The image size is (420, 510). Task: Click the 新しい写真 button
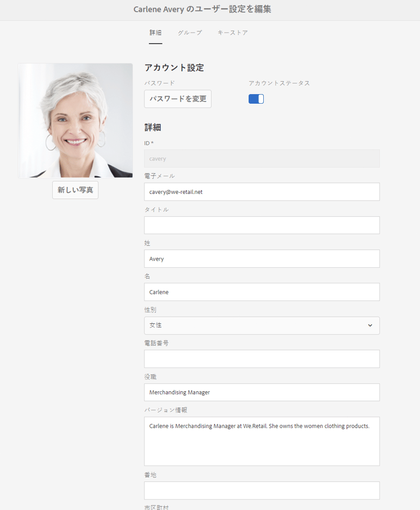click(x=76, y=190)
